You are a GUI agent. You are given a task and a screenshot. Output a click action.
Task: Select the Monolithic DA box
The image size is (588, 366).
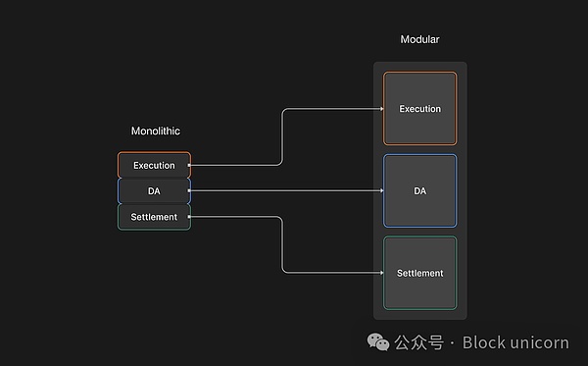coord(154,190)
